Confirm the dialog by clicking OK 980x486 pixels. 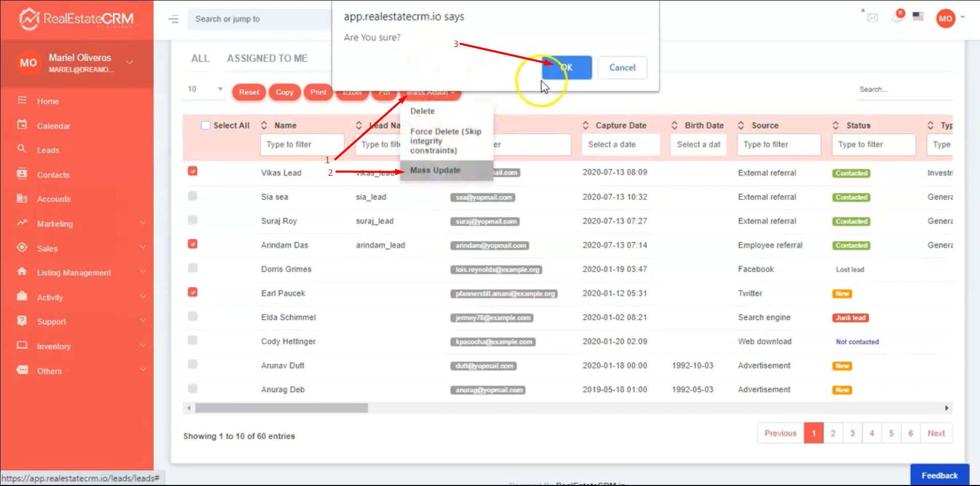click(566, 67)
